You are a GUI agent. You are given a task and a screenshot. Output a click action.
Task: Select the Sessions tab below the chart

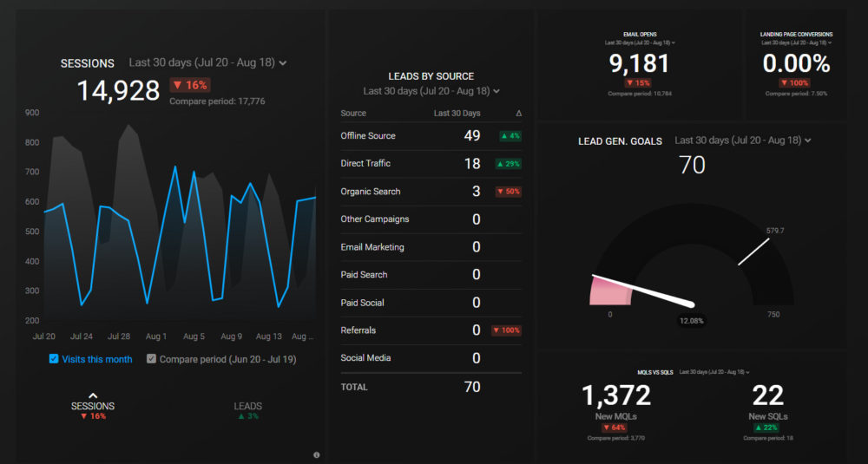point(92,406)
